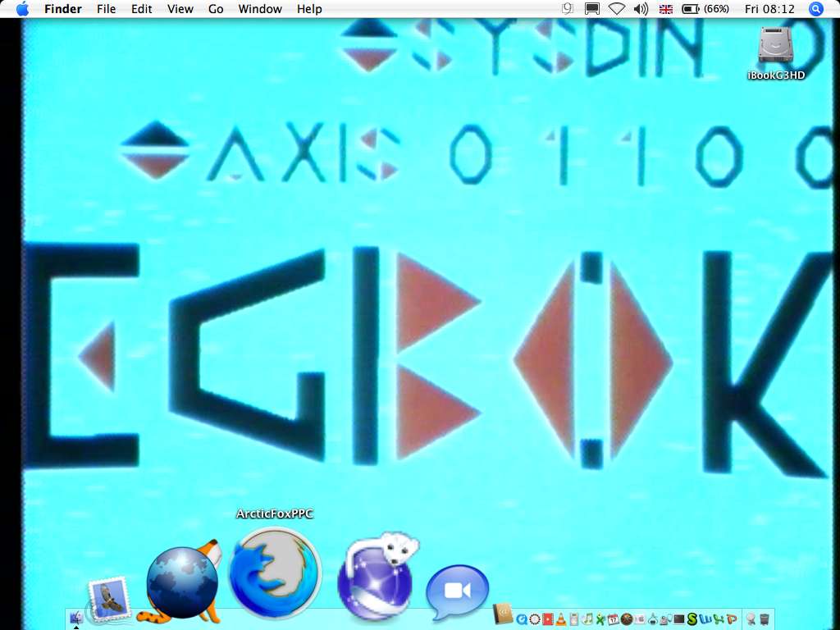840x630 pixels.
Task: Launch Disk Utility stethoscope icon
Action: point(666,619)
